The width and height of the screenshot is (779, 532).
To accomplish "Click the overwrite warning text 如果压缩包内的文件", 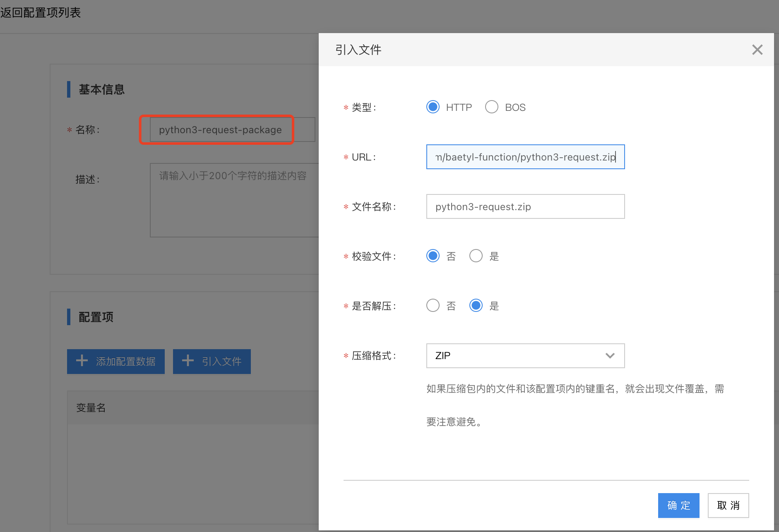I will (575, 405).
